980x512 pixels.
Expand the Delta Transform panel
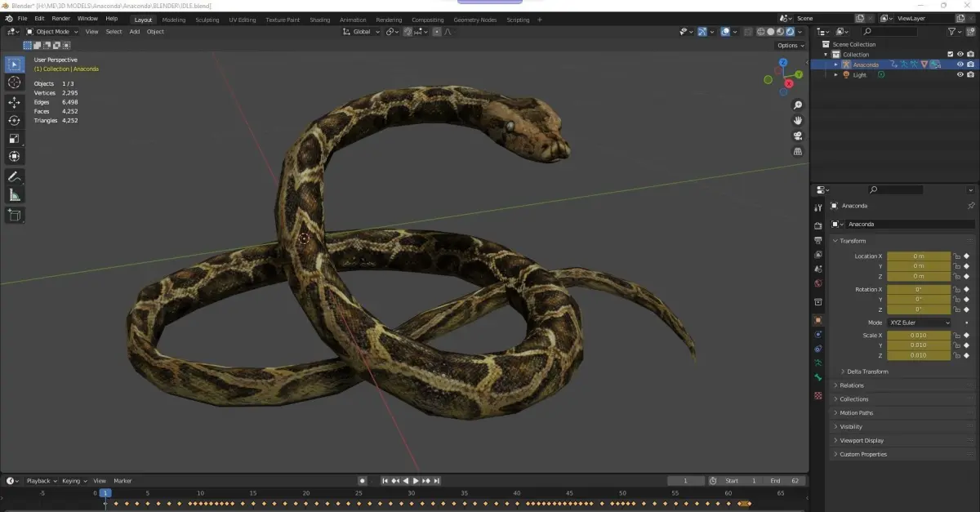[867, 372]
